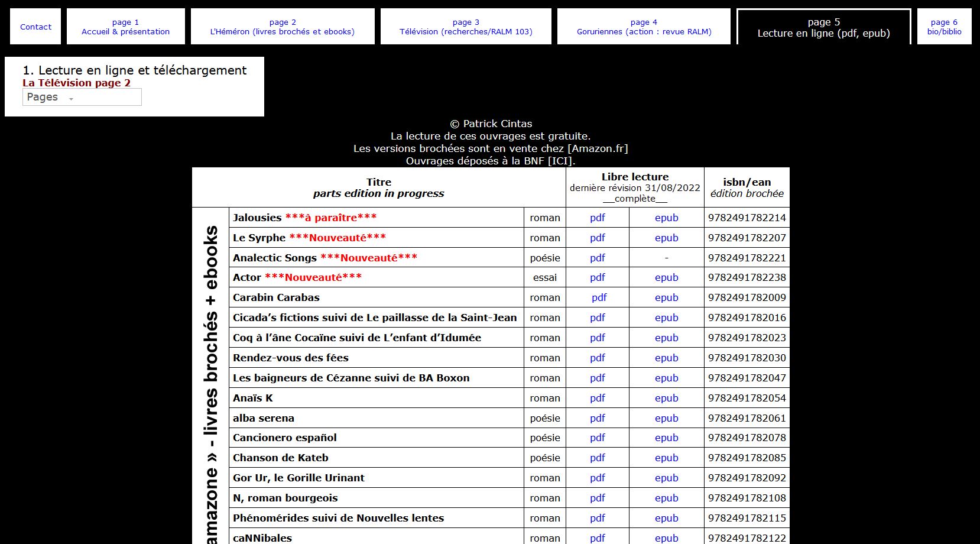Select ISBN 9782491782214
The image size is (980, 544).
[x=747, y=218]
